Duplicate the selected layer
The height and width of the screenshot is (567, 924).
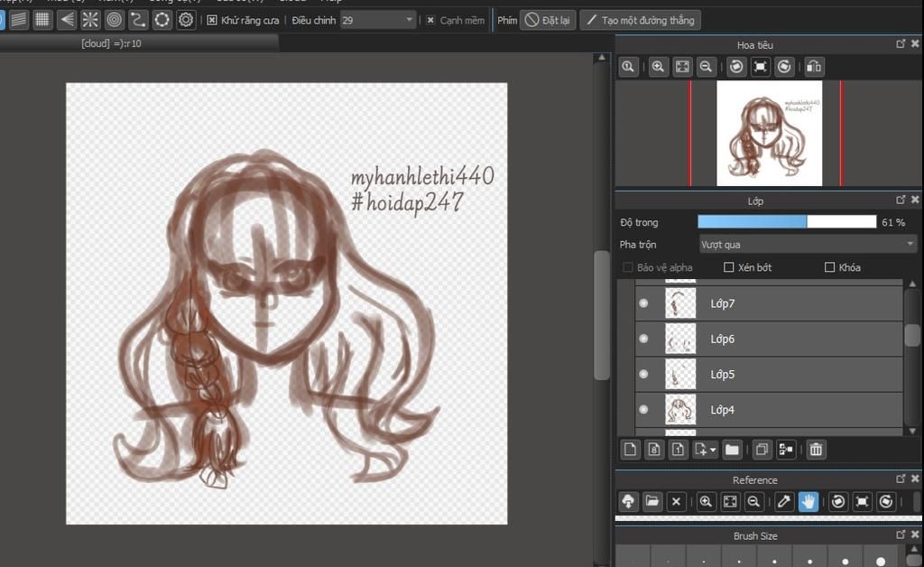click(762, 450)
